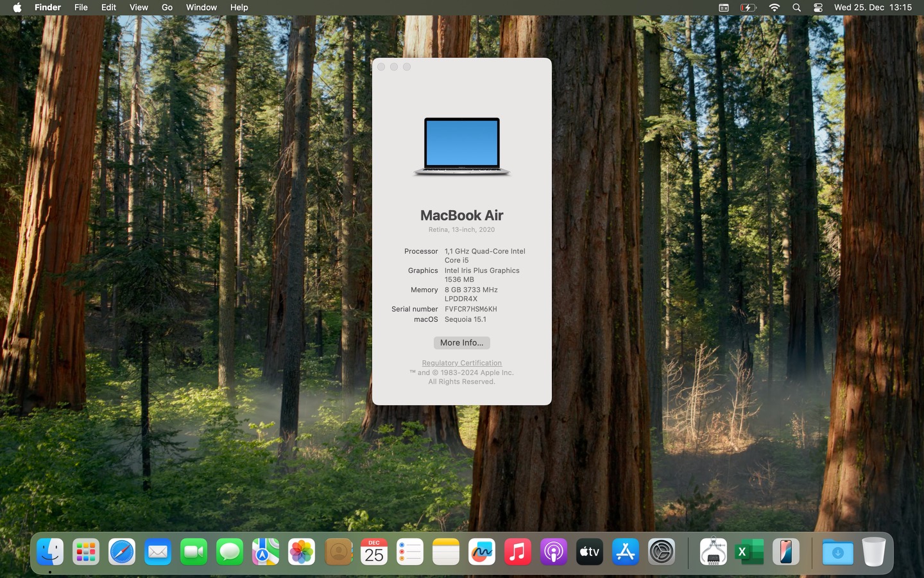
Task: Open Launchpad in the Dock
Action: [86, 552]
